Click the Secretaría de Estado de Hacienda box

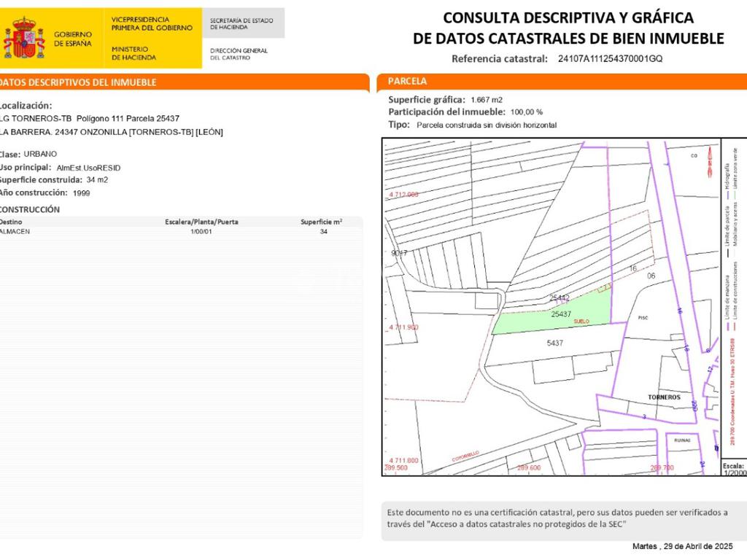click(241, 24)
